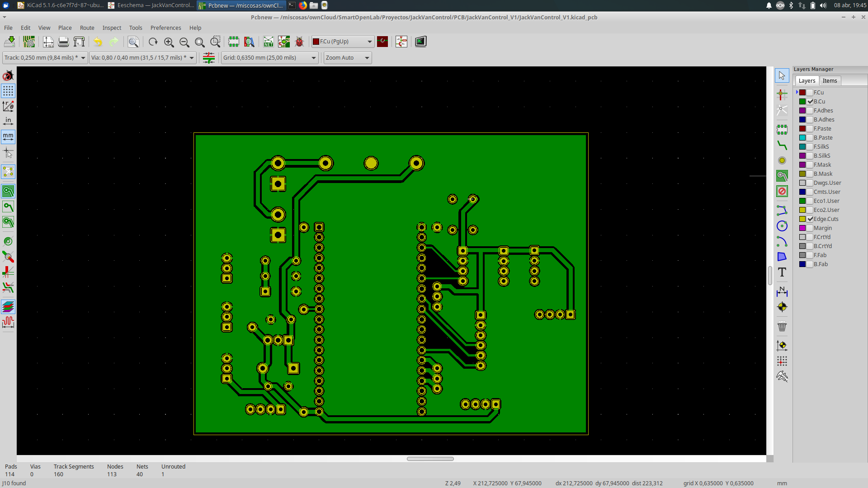Screen dimensions: 868x488
Task: Enable the F.SilkS layer checkbox
Action: click(810, 147)
